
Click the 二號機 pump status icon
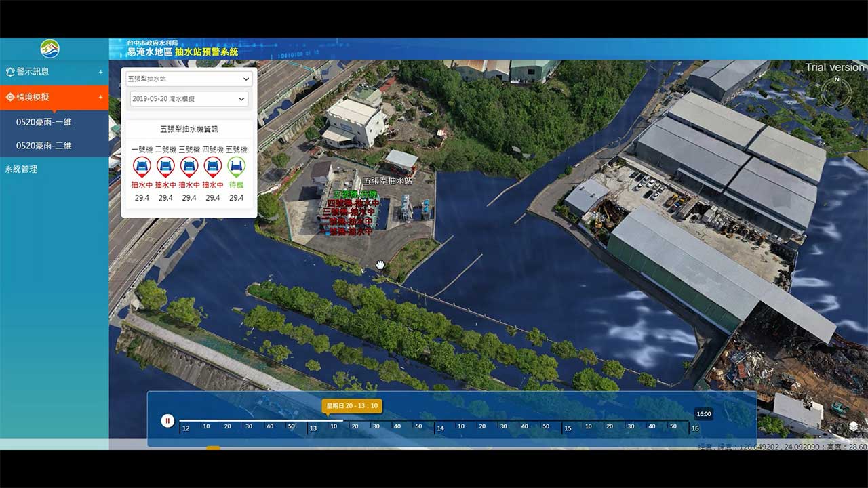[165, 166]
